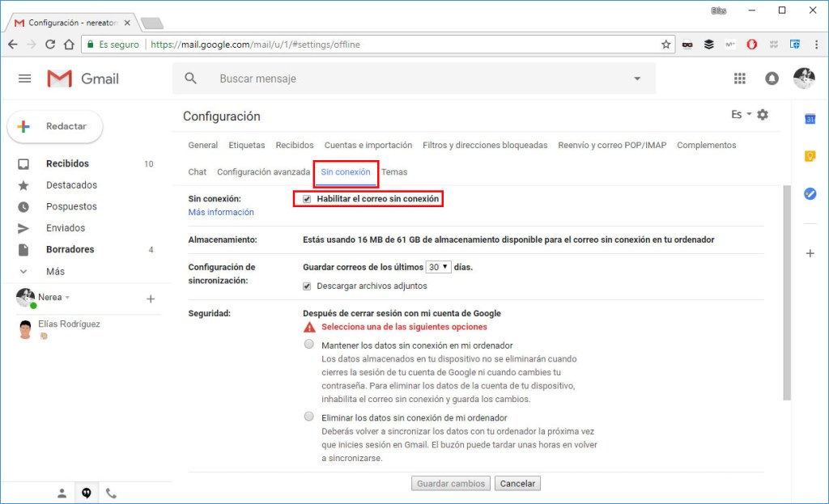The width and height of the screenshot is (829, 504).
Task: Switch to the 'Temas' settings tab
Action: coord(394,172)
